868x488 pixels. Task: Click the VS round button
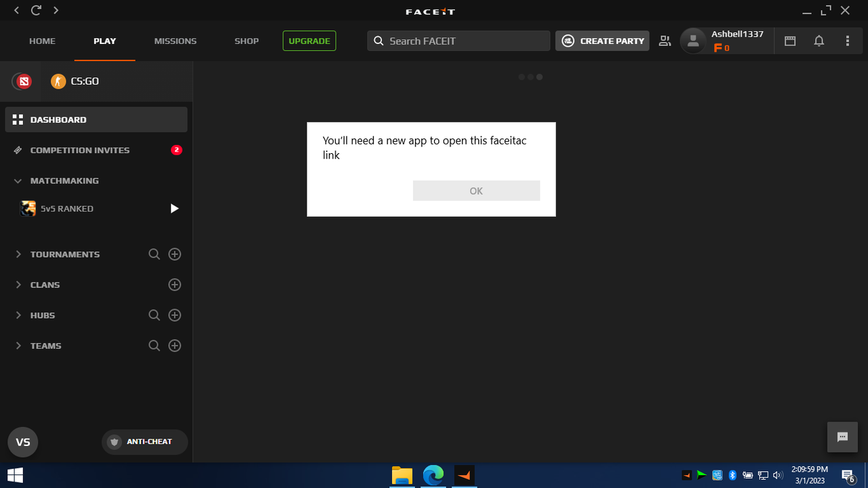(22, 442)
